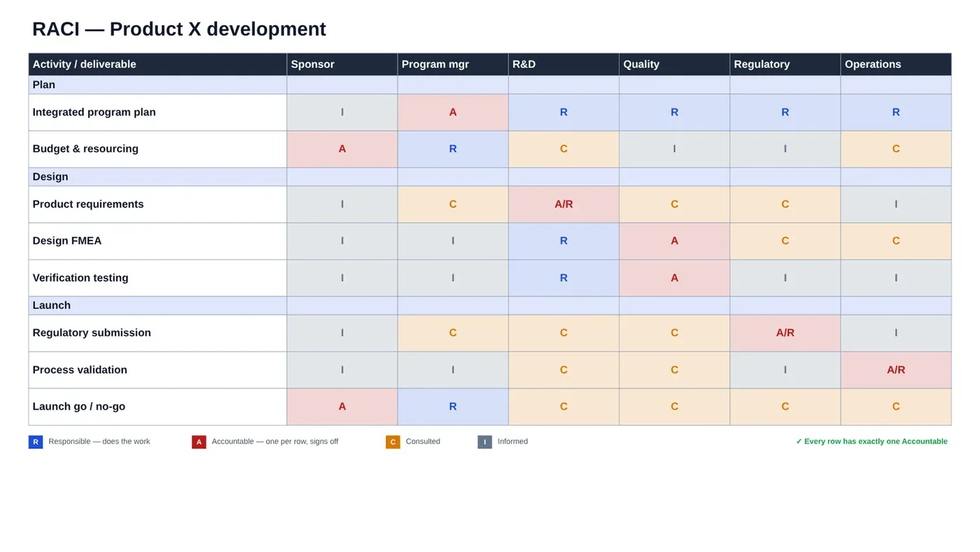The height and width of the screenshot is (552, 980).
Task: Click the blue R legend swatch
Action: (36, 442)
